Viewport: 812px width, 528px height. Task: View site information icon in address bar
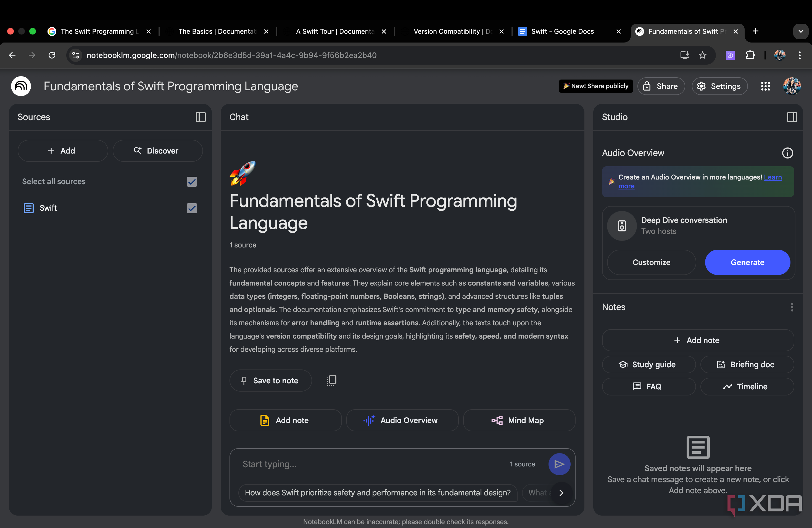point(76,55)
